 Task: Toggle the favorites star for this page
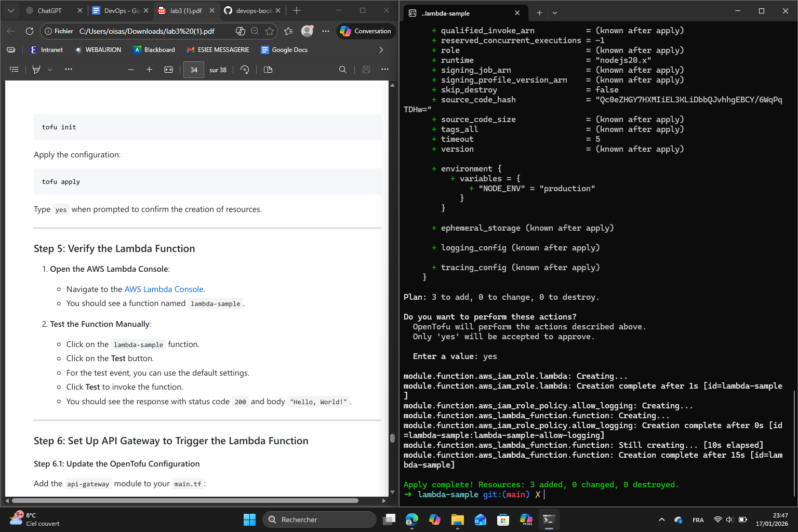270,31
